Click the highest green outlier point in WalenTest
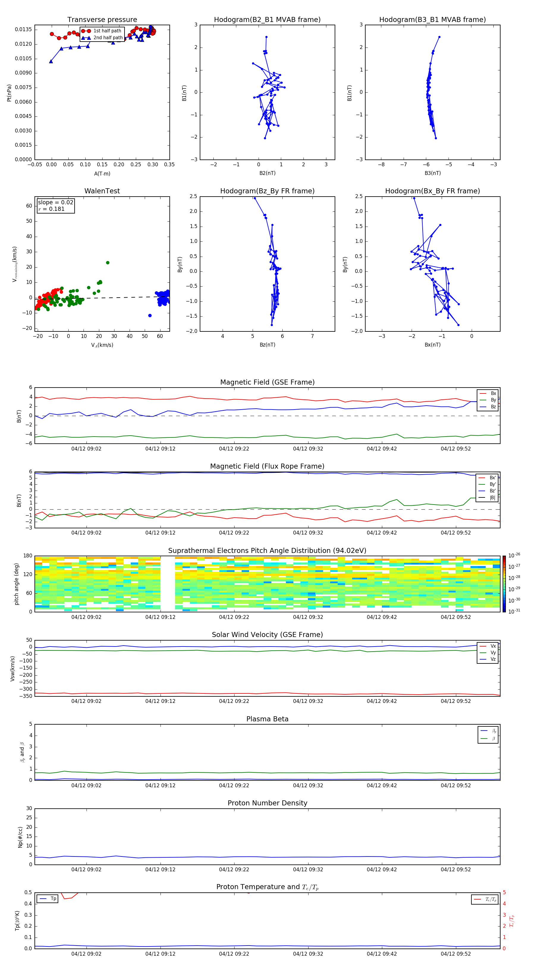Screen dimensions: 535x980 point(108,263)
